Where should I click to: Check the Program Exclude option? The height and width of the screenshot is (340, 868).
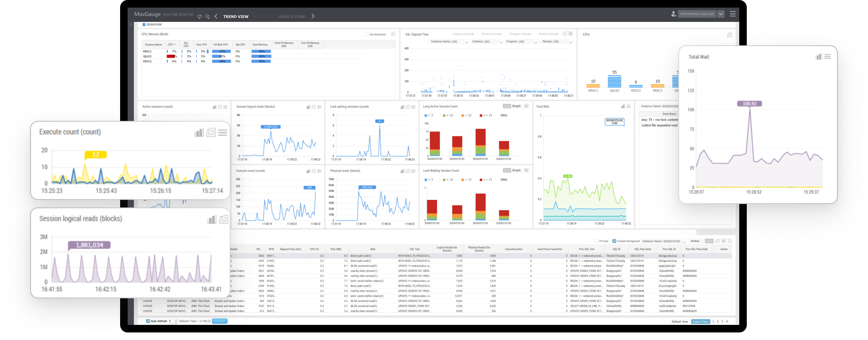pyautogui.click(x=507, y=34)
